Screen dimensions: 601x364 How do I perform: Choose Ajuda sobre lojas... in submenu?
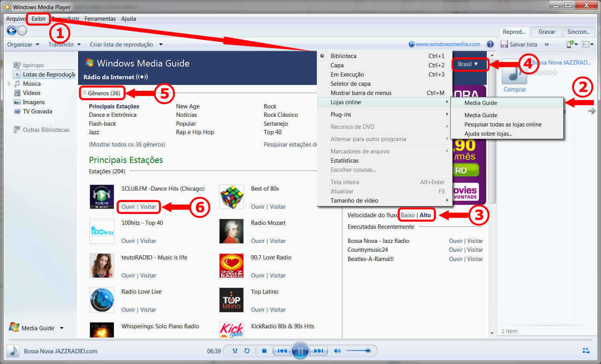488,133
